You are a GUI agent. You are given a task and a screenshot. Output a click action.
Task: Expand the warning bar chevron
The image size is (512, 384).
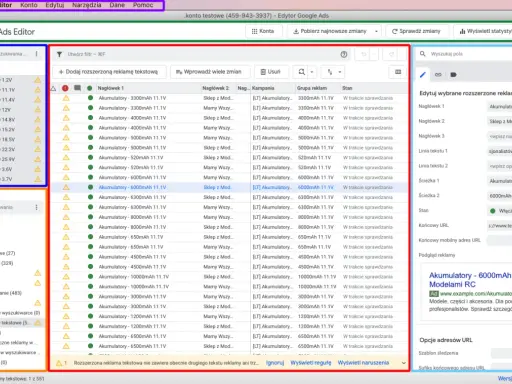click(404, 363)
